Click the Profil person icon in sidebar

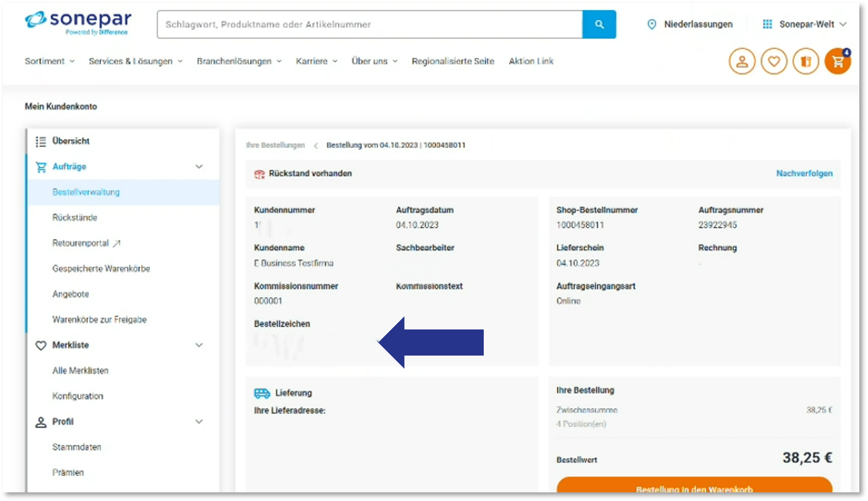(41, 422)
